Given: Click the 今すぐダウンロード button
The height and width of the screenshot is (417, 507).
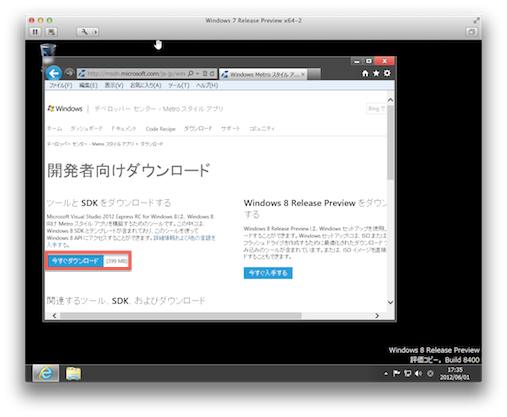Looking at the screenshot, I should pyautogui.click(x=75, y=261).
